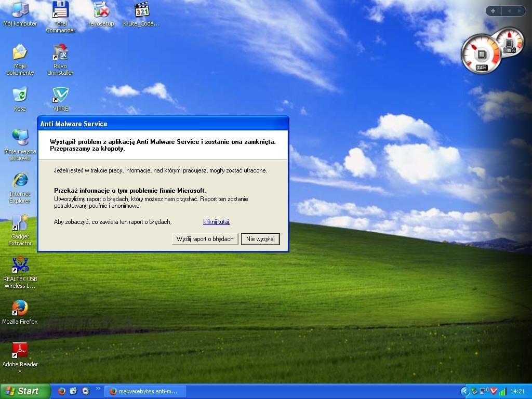Open the Mój komputer desktop icon

(20, 10)
